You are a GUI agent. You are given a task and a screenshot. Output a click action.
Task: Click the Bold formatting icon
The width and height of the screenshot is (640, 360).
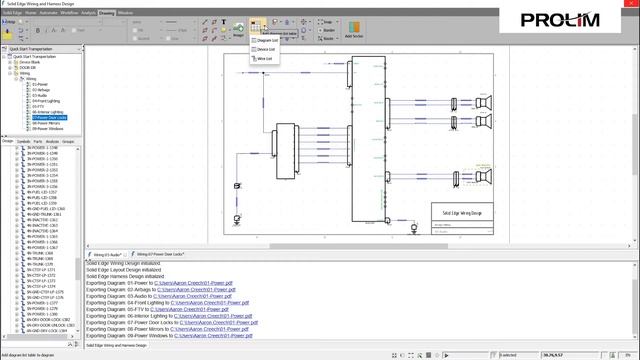click(38, 30)
